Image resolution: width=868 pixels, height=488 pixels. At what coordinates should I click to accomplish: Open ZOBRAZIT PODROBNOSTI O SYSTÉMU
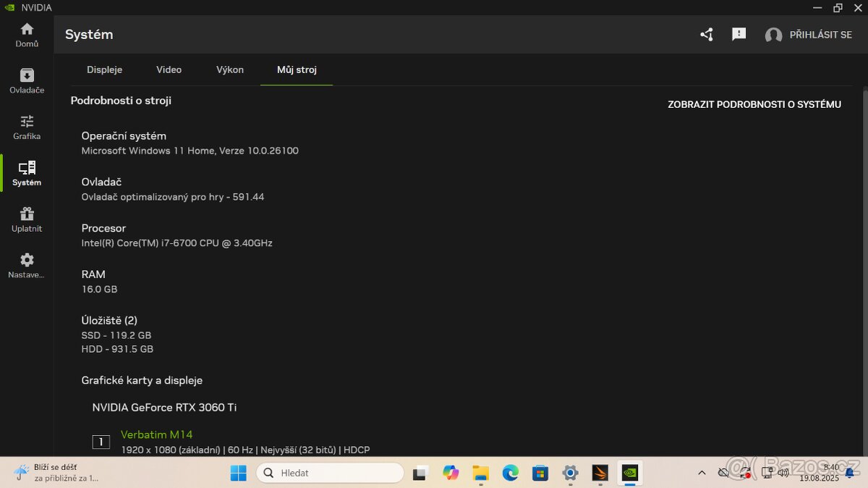click(x=754, y=104)
